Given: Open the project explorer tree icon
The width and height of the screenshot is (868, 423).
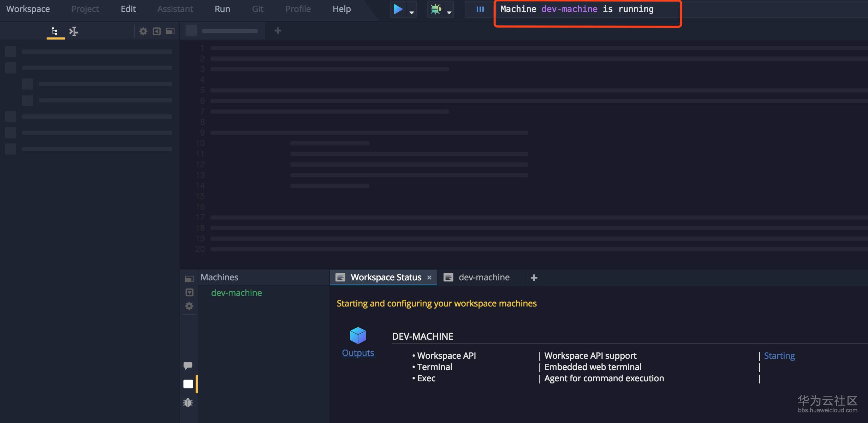Looking at the screenshot, I should coord(55,31).
